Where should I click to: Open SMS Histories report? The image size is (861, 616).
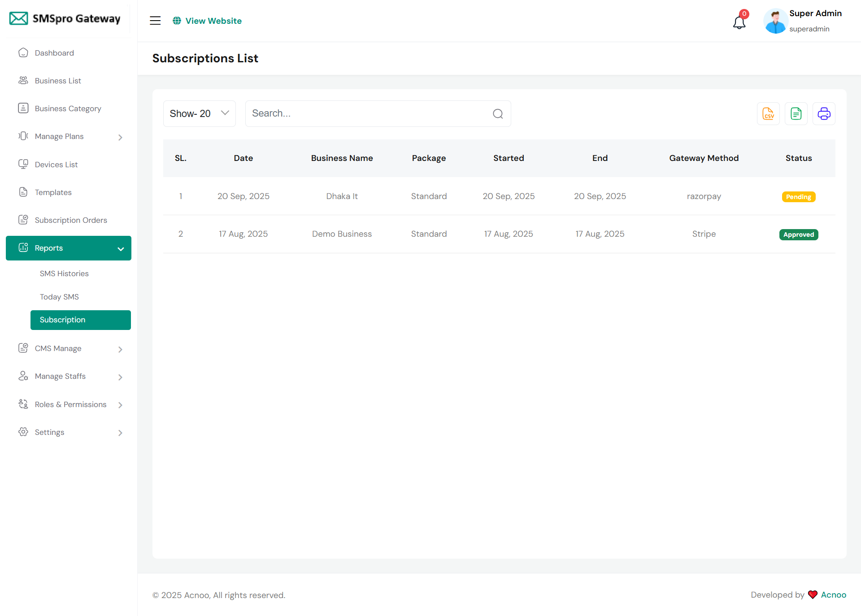(64, 273)
